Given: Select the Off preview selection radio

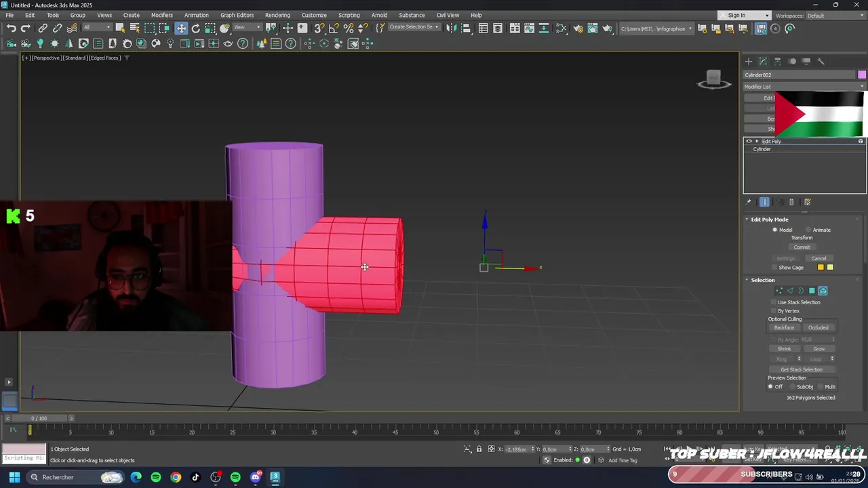Looking at the screenshot, I should (x=770, y=386).
